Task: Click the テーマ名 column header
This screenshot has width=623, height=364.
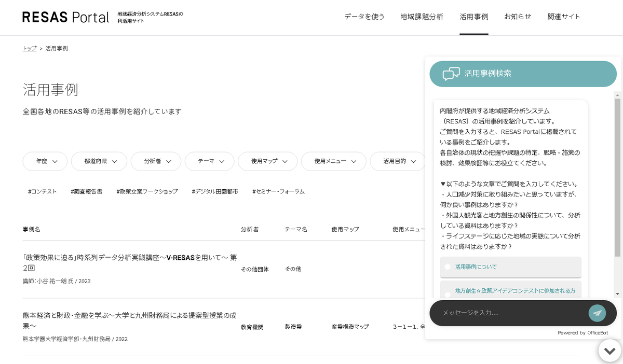Action: coord(296,229)
